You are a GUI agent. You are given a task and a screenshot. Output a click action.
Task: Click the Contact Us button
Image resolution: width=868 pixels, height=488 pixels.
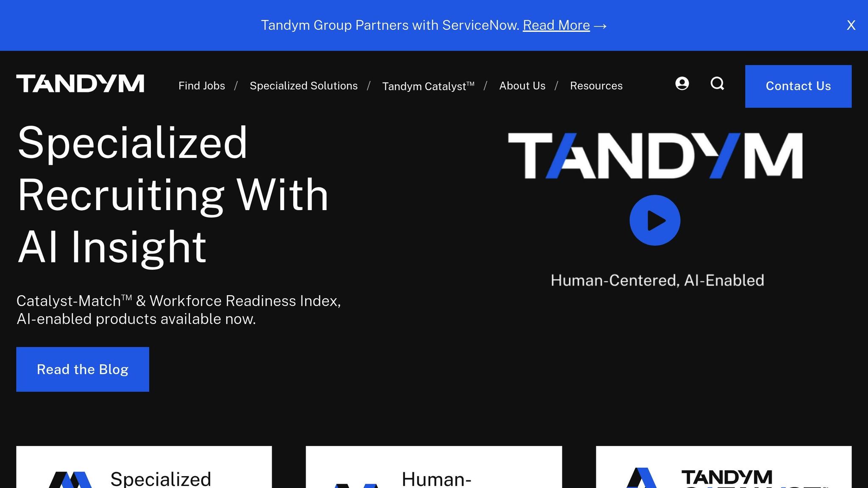[x=798, y=86]
